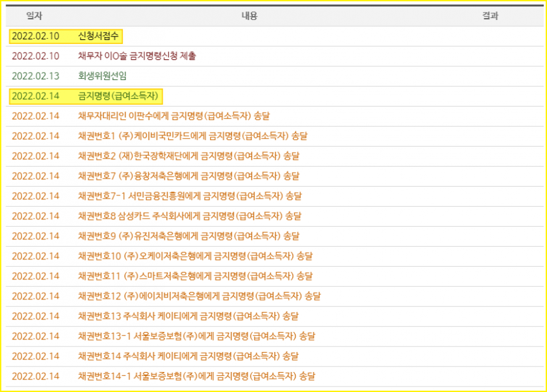Select 채권번호8 삼성카드 주식회사 송달 entry
The image size is (547, 392).
coord(189,216)
